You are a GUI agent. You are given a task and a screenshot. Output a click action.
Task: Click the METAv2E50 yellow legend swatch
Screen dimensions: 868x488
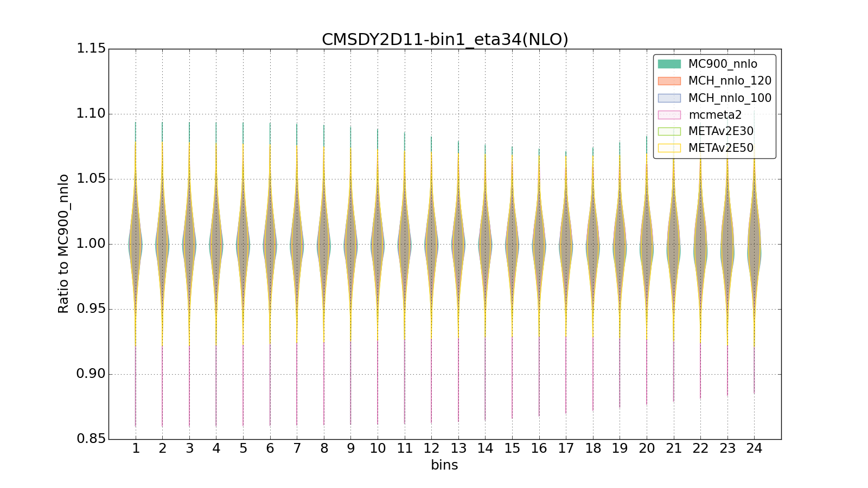pyautogui.click(x=669, y=148)
